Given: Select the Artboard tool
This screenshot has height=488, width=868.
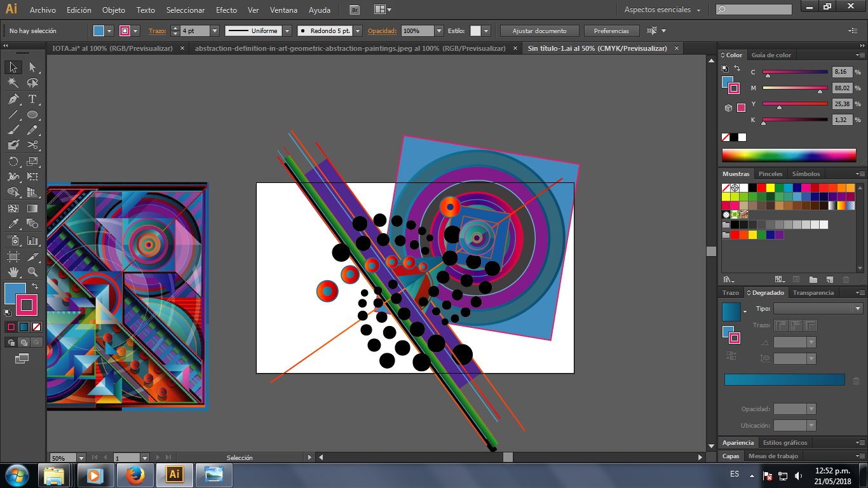Looking at the screenshot, I should click(13, 257).
